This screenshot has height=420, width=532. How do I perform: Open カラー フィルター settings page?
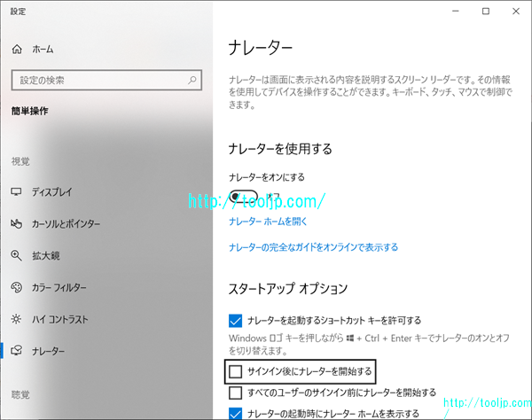coord(59,288)
